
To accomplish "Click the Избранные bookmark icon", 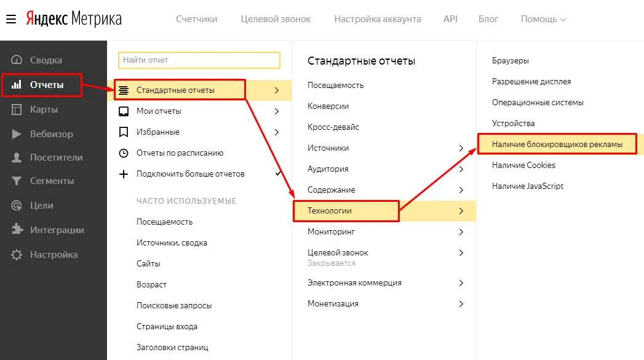I will pos(123,132).
